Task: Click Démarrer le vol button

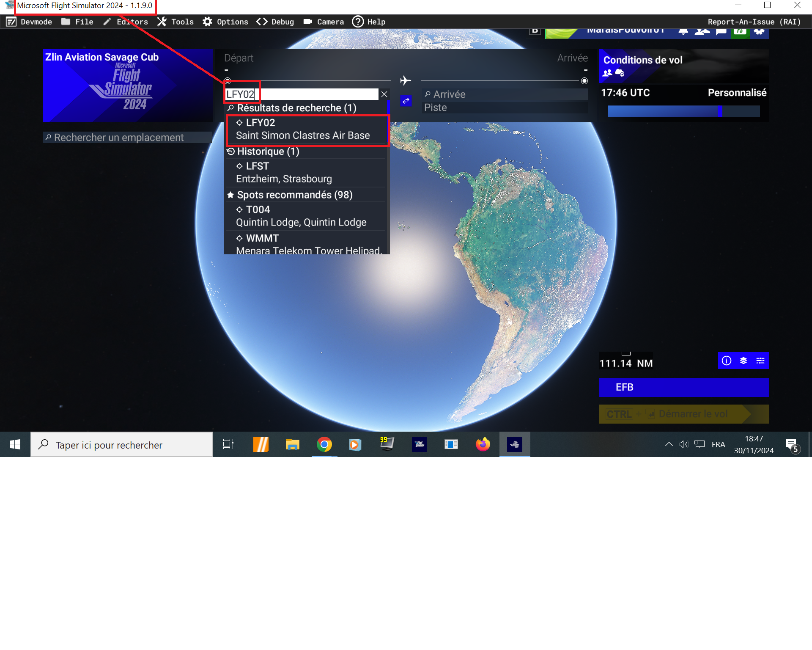Action: 683,414
